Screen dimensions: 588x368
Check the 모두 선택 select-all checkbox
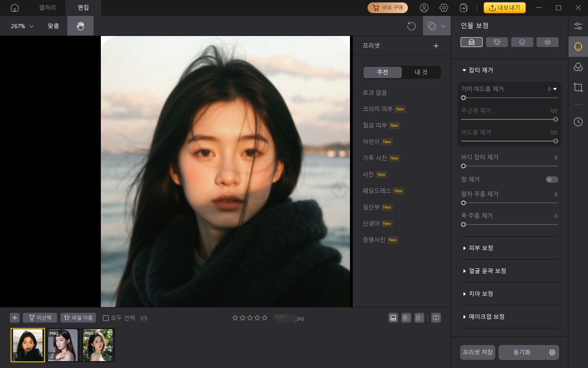106,318
